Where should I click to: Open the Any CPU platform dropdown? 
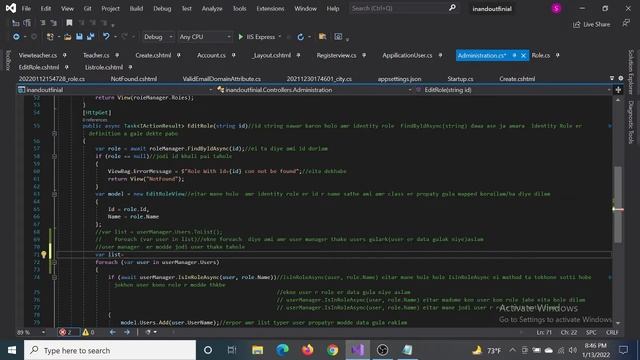click(204, 37)
